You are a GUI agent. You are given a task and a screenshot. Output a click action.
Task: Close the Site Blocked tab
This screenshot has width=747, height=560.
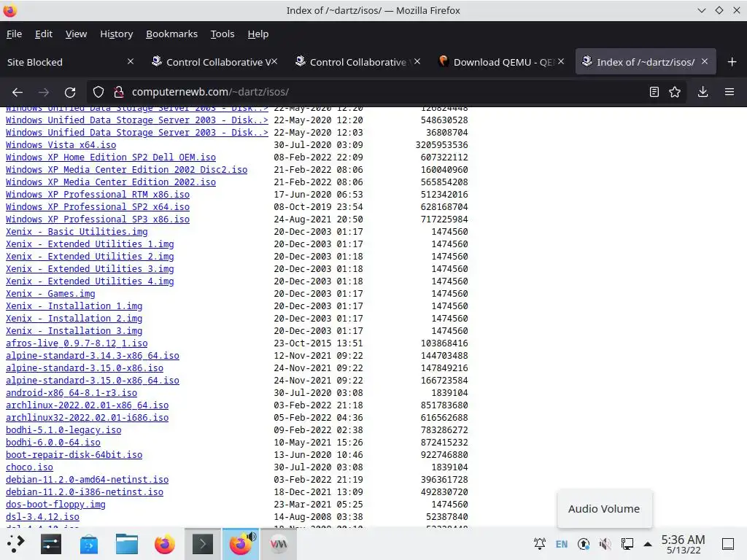coord(131,61)
